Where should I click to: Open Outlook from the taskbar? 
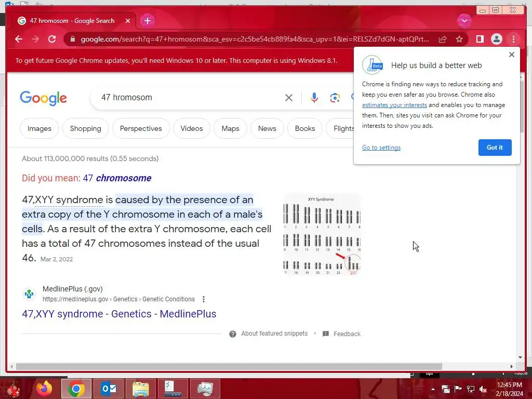click(x=109, y=389)
